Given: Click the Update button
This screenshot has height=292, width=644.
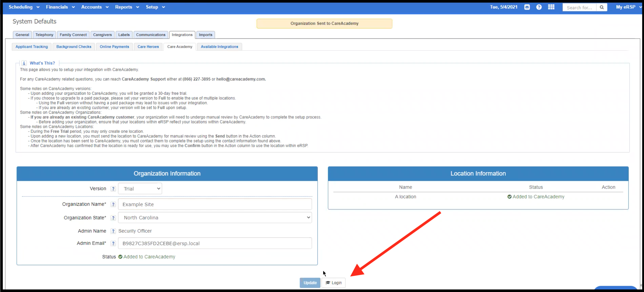Looking at the screenshot, I should (310, 283).
